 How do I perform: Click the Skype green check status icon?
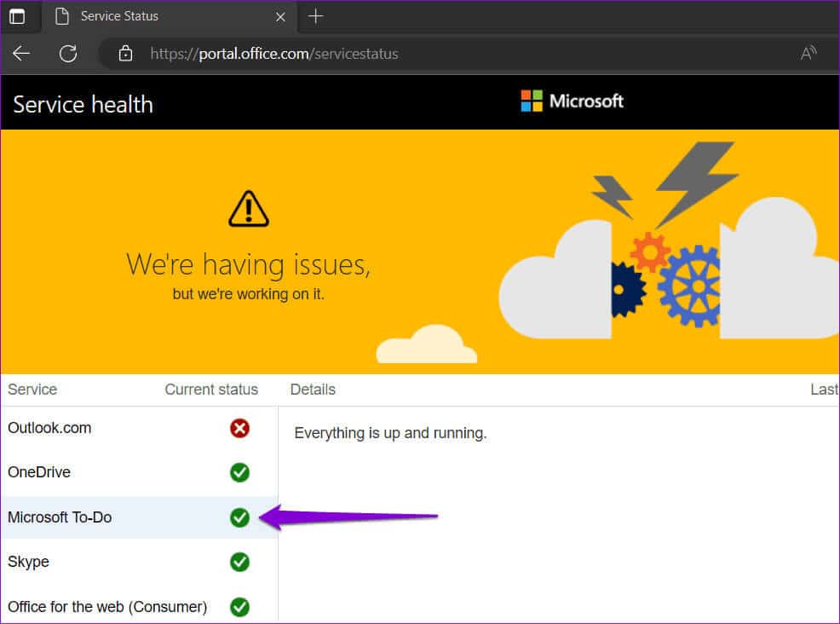pos(239,562)
